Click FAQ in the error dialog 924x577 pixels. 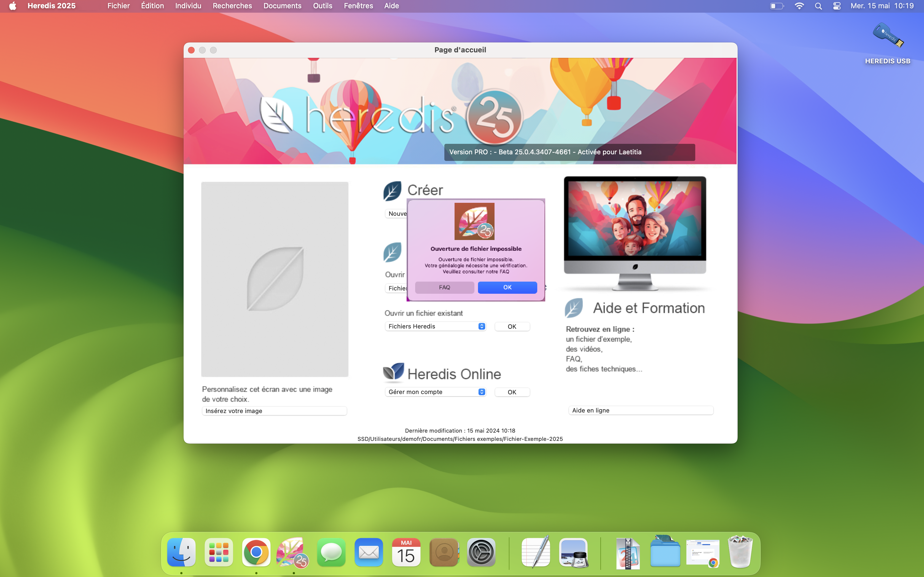[x=444, y=287]
